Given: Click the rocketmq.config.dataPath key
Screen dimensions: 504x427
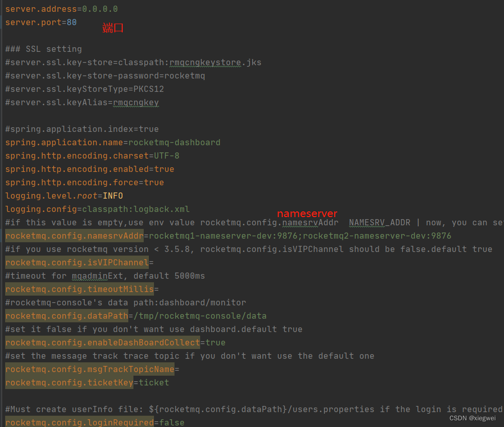Looking at the screenshot, I should pos(67,316).
